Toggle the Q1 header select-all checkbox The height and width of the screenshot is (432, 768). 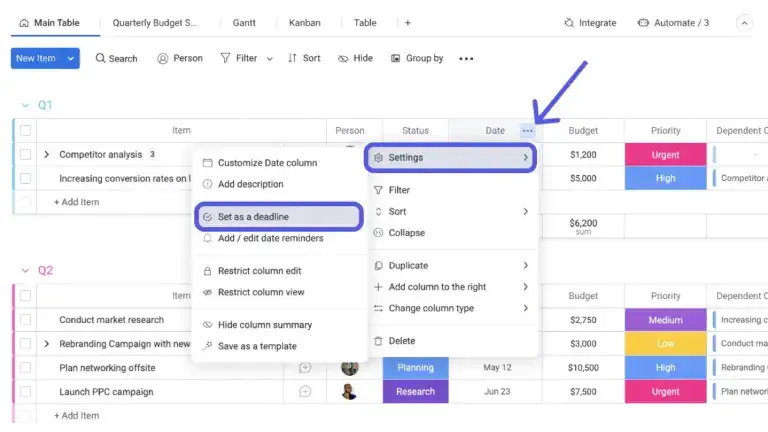[25, 130]
